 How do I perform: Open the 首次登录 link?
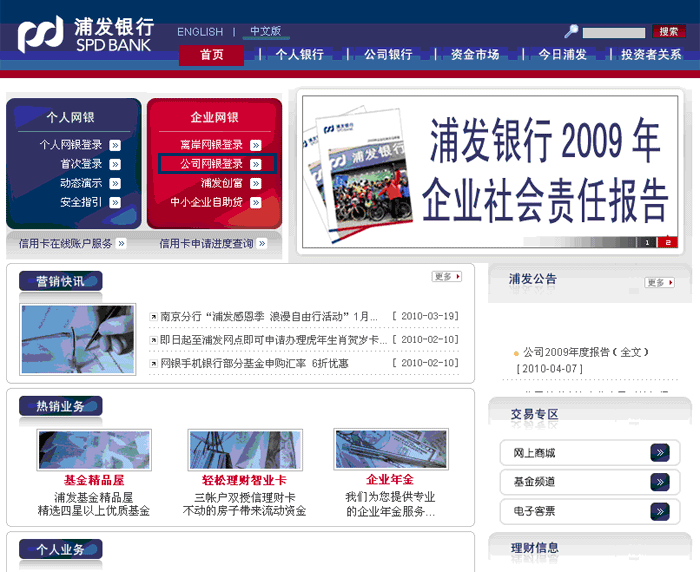[81, 164]
